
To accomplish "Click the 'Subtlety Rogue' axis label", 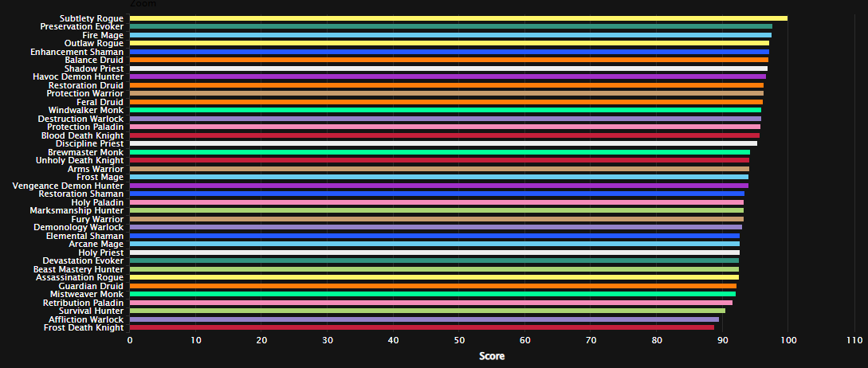I will 92,18.
